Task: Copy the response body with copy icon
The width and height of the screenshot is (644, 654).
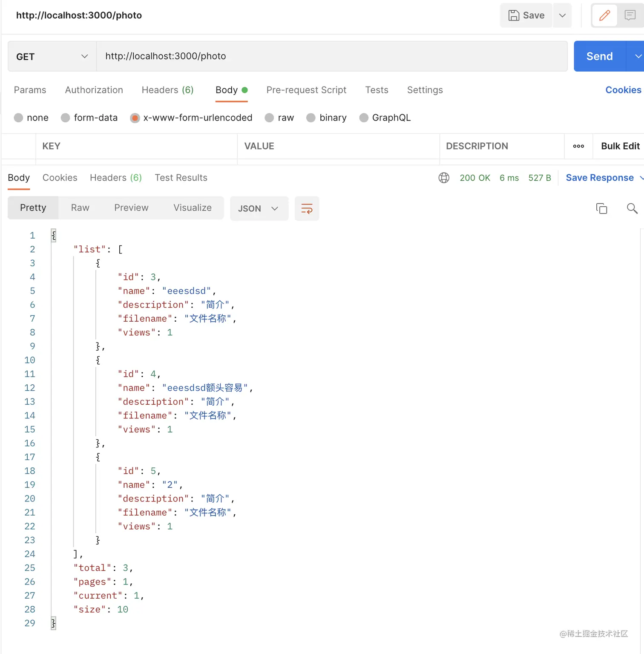Action: 601,208
